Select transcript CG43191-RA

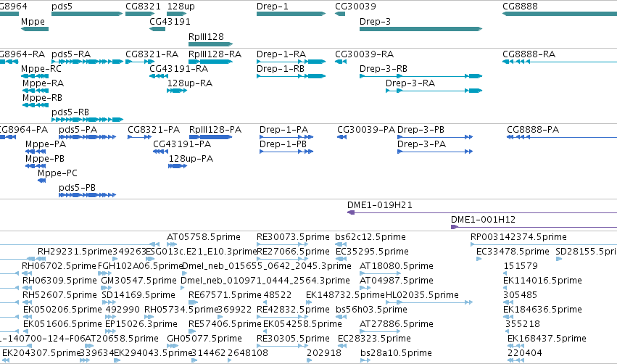pos(159,76)
